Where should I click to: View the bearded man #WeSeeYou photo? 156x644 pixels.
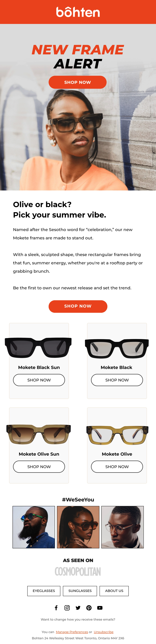[34, 527]
